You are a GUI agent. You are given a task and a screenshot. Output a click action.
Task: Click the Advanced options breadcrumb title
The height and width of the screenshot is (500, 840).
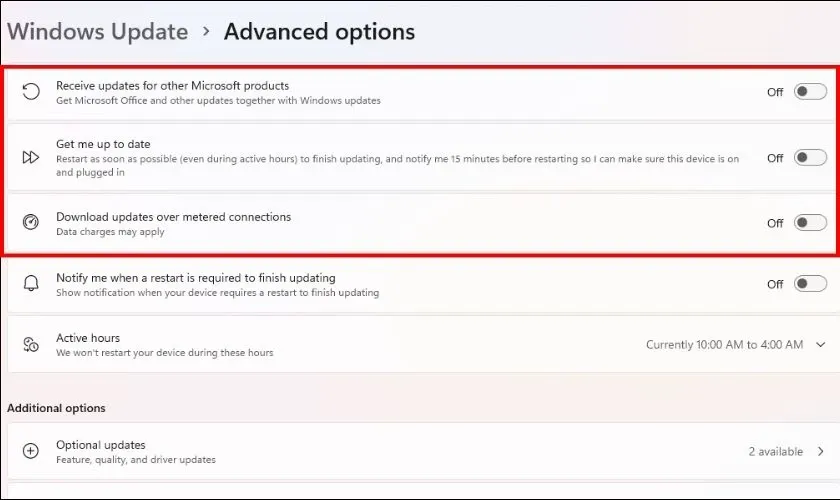click(x=319, y=31)
